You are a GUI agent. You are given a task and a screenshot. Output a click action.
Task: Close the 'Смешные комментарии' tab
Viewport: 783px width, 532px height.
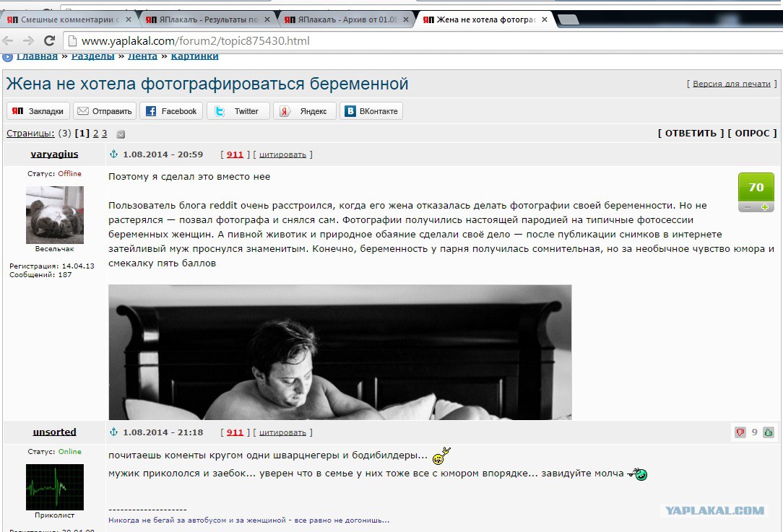[x=129, y=19]
